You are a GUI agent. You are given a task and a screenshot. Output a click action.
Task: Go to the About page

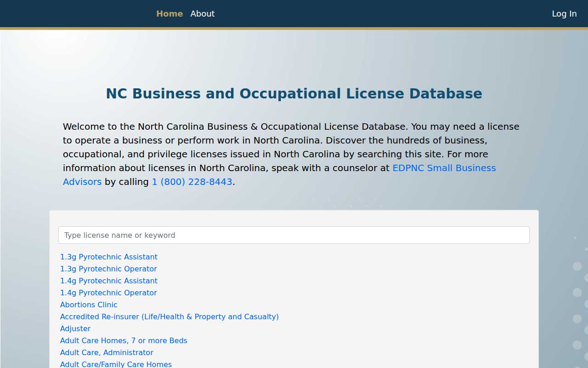point(203,14)
